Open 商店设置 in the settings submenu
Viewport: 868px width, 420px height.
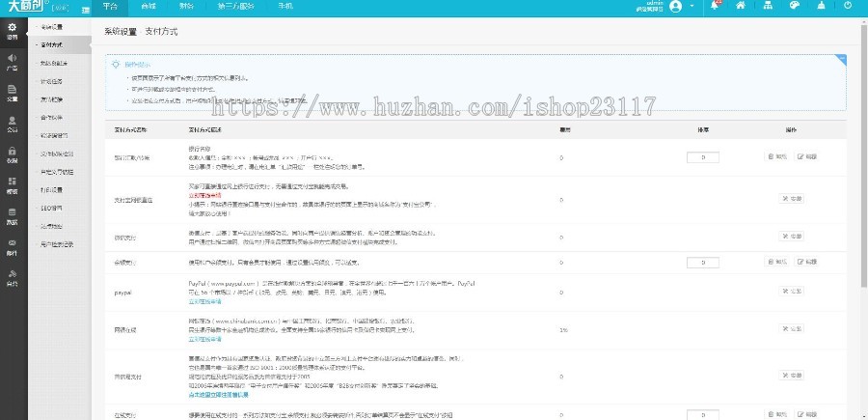tap(52, 27)
